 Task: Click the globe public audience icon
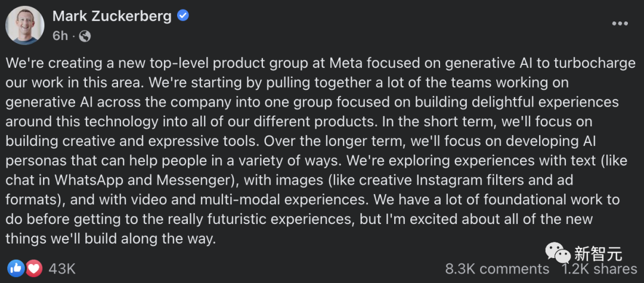click(x=85, y=36)
